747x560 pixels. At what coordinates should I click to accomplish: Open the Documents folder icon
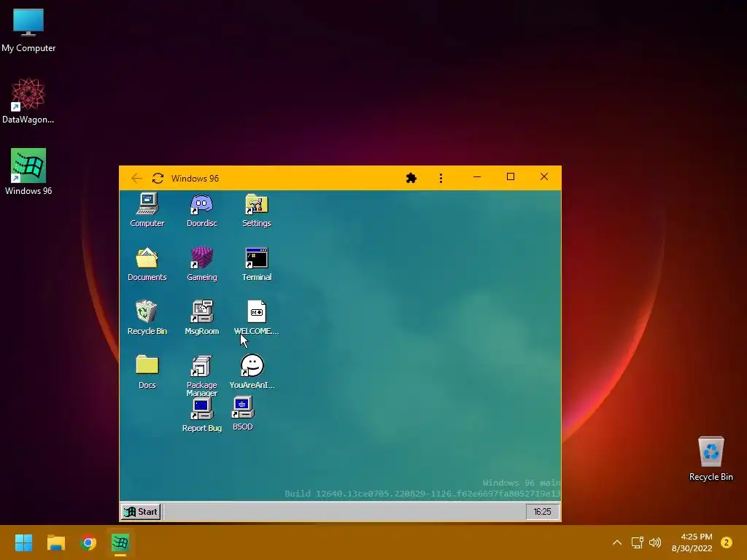(x=147, y=264)
